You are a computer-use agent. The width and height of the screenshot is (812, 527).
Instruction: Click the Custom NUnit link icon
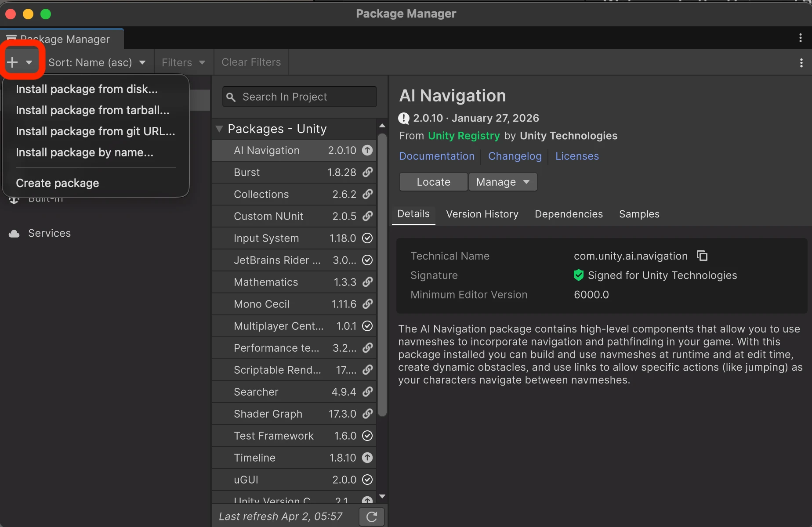[x=367, y=216]
